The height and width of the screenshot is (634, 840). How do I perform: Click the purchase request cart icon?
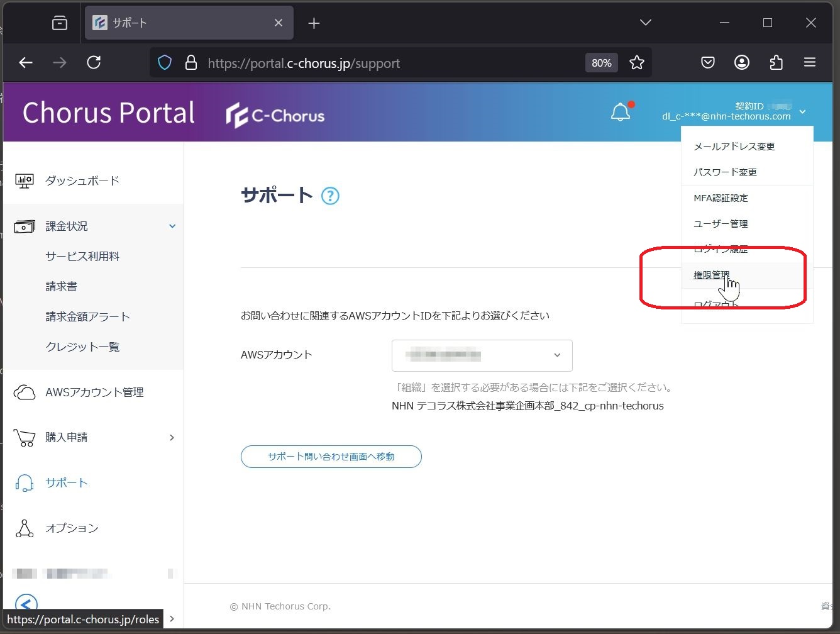click(x=25, y=438)
